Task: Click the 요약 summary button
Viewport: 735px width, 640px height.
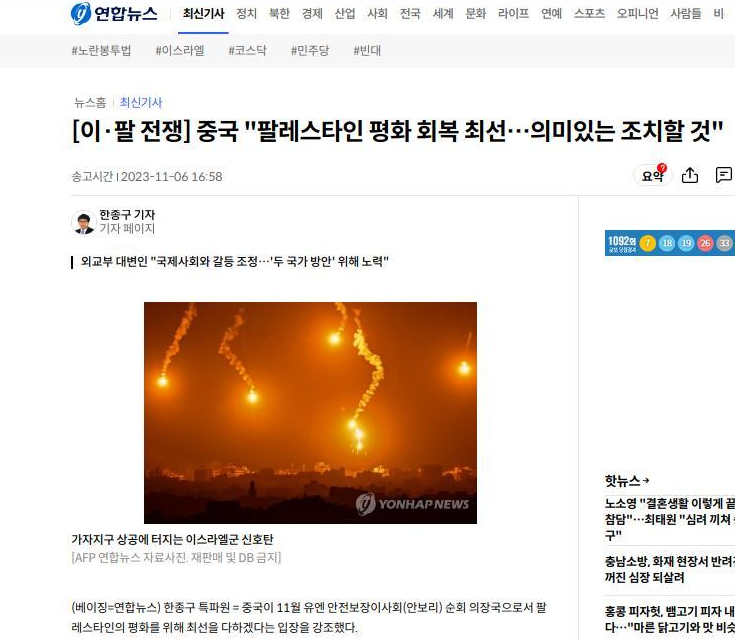Action: point(652,175)
